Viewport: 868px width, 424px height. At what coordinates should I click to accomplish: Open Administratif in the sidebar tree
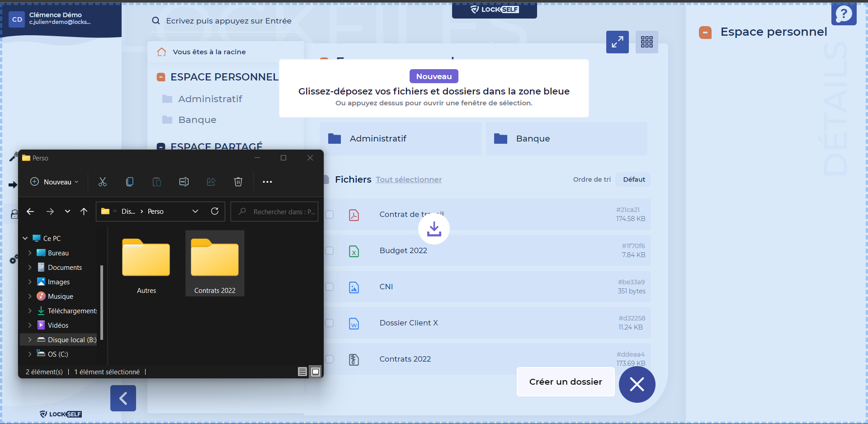click(x=210, y=99)
